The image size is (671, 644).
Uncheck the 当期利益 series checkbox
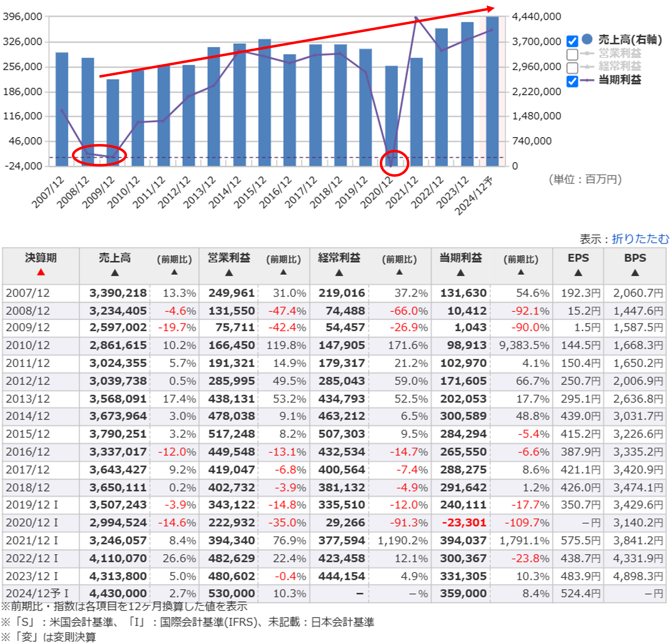[x=572, y=81]
